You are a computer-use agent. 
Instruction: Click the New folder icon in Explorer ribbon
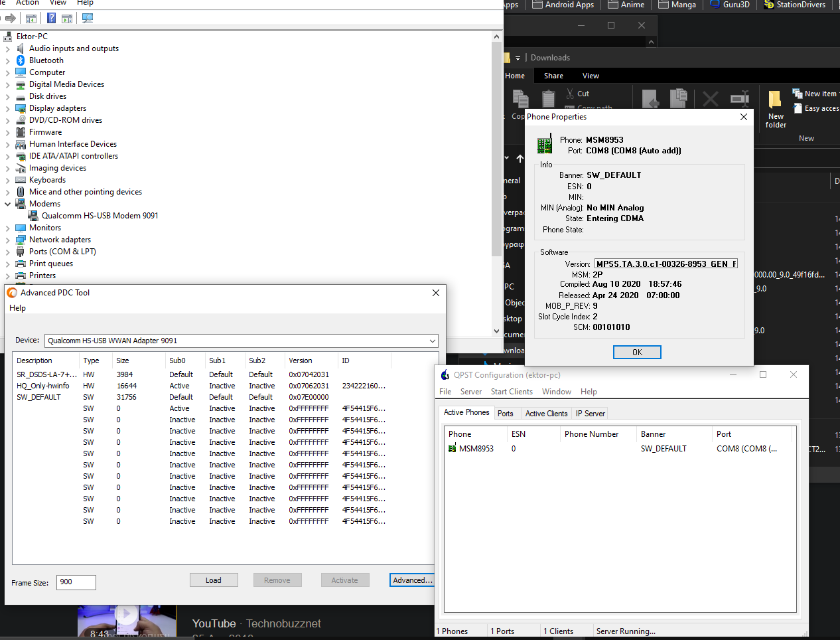(775, 101)
